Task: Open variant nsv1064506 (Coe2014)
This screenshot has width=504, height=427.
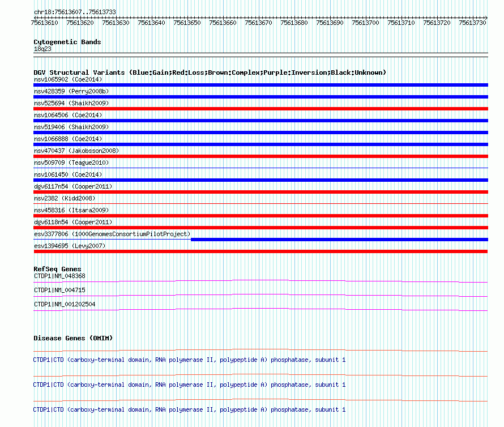Action: click(68, 115)
